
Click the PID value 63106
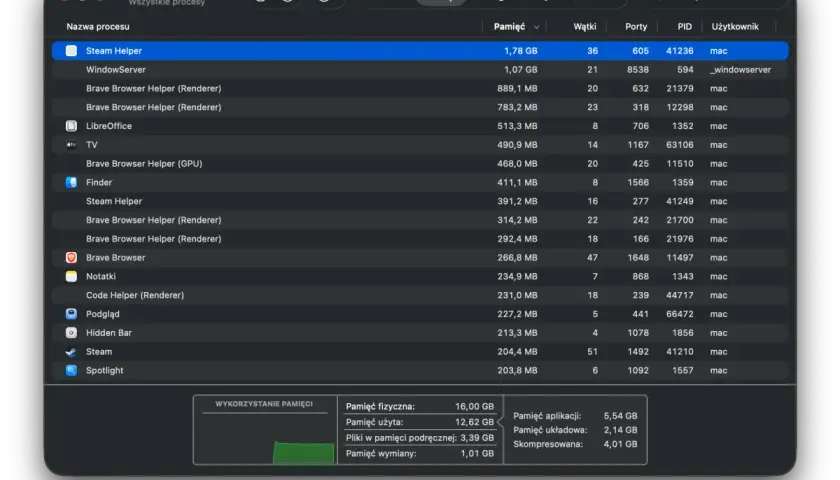tap(680, 145)
